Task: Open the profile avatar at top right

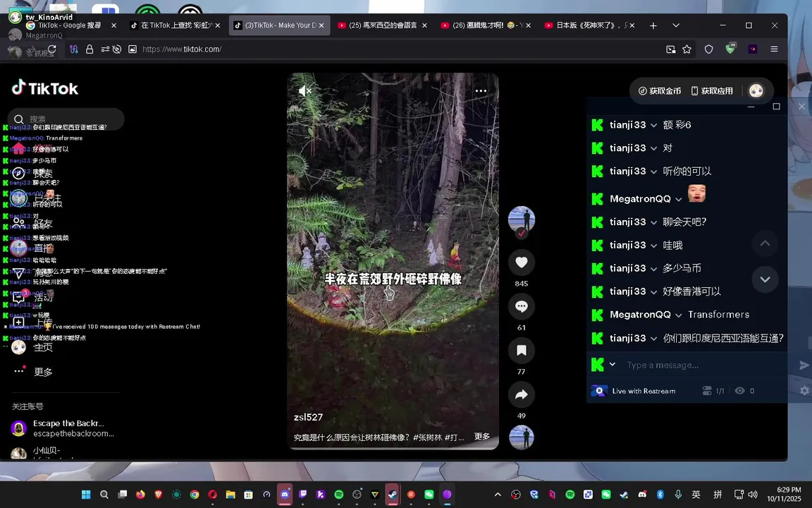Action: (x=756, y=91)
